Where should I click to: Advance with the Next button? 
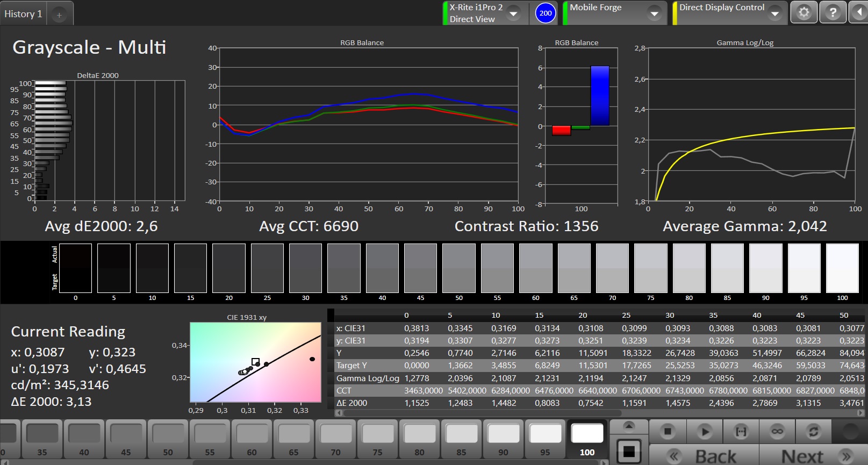pos(813,456)
